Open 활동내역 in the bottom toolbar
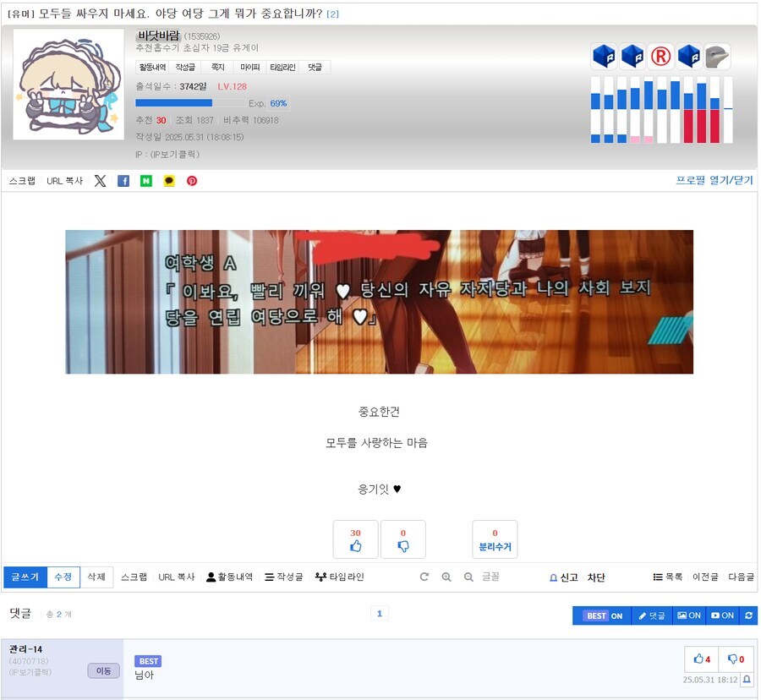 click(229, 577)
